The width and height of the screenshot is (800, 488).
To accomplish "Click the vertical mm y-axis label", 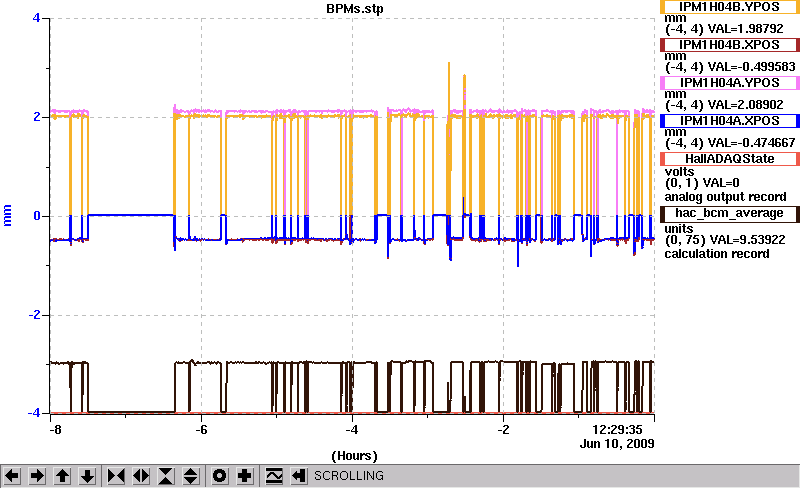I will [x=7, y=215].
